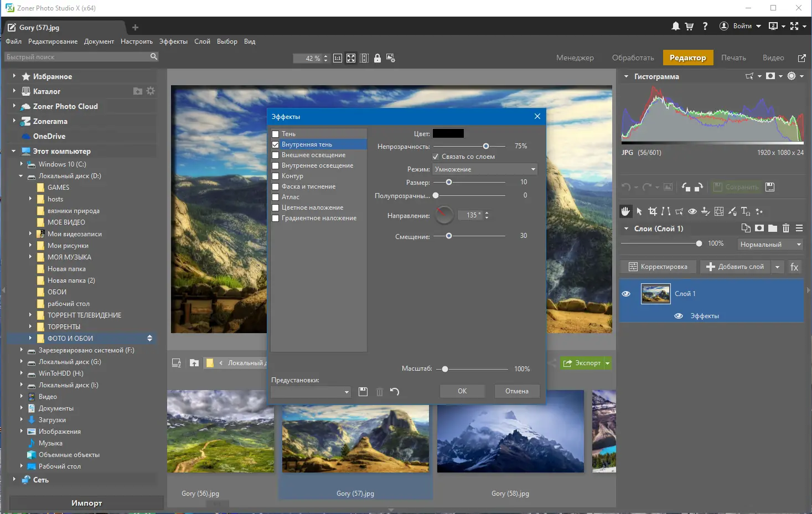Screen dimensions: 812x514
Task: Save the effects preset with floppy icon
Action: [x=363, y=392]
